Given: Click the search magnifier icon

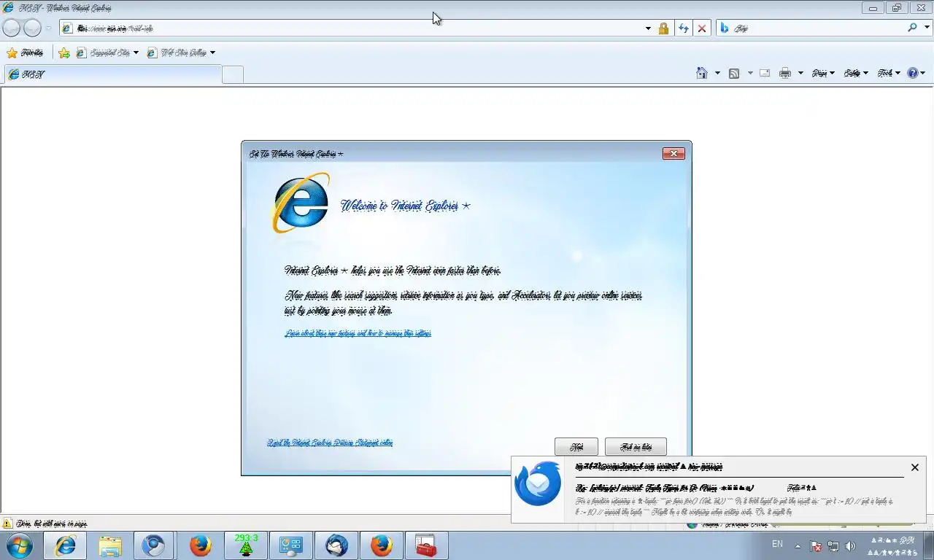Looking at the screenshot, I should tap(912, 28).
